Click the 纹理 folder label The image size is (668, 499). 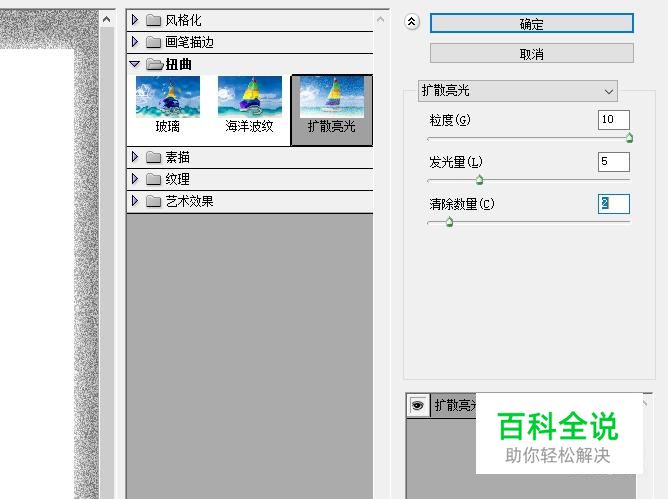click(x=177, y=179)
